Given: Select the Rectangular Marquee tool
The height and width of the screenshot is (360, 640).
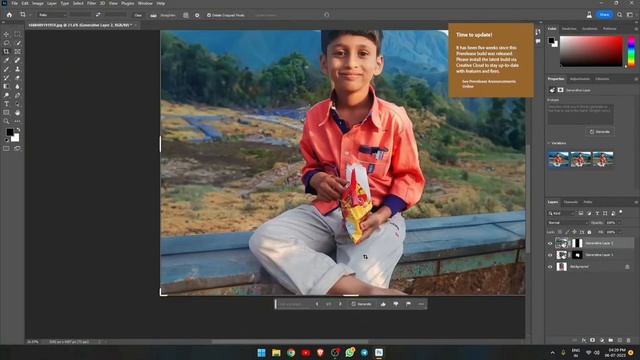Looking at the screenshot, I should (x=17, y=34).
